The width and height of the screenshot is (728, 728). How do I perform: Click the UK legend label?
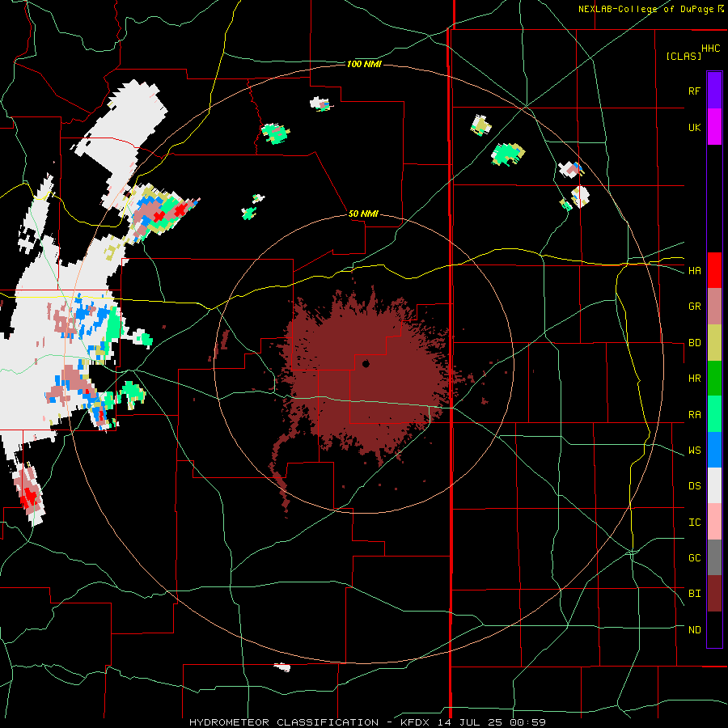coord(694,127)
